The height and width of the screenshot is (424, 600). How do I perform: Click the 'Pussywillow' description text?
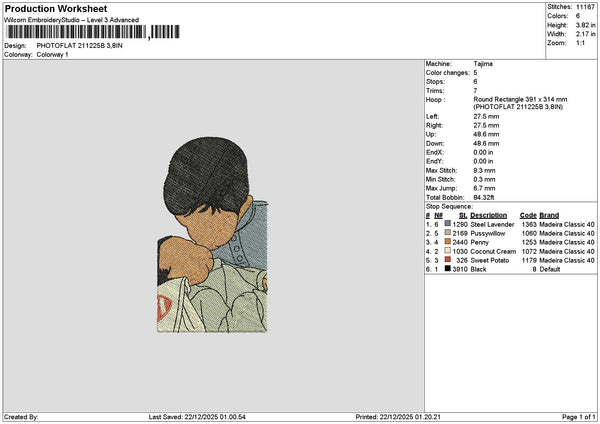pos(488,233)
